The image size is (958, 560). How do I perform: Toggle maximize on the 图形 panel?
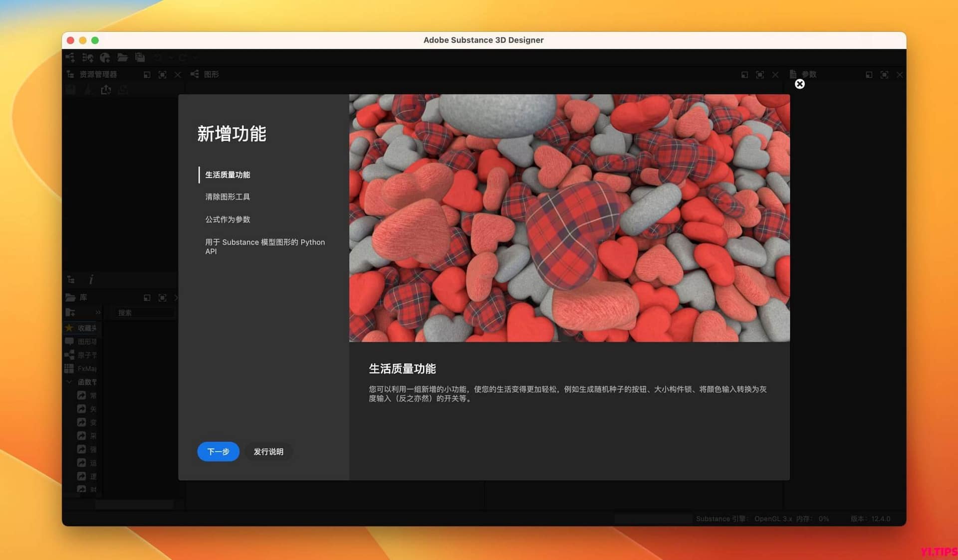click(x=759, y=74)
